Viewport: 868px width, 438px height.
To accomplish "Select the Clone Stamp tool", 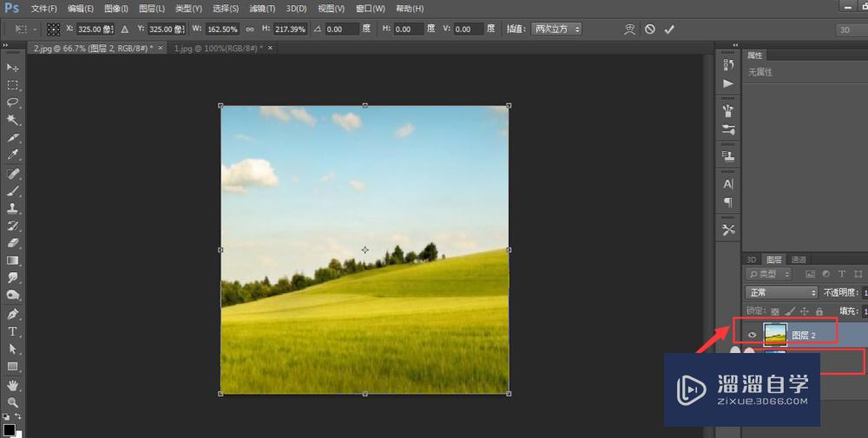I will [x=12, y=208].
